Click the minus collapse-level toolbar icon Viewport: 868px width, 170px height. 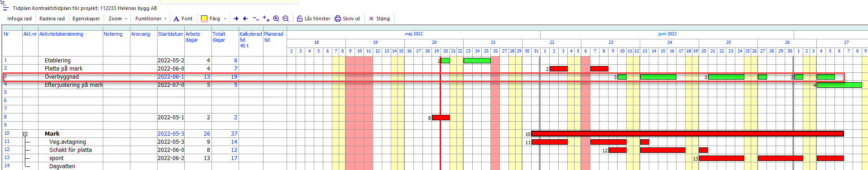(x=256, y=19)
